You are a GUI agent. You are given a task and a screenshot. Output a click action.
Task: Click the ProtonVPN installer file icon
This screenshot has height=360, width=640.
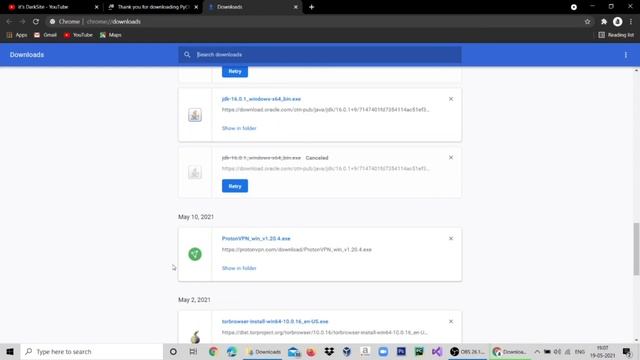[195, 254]
